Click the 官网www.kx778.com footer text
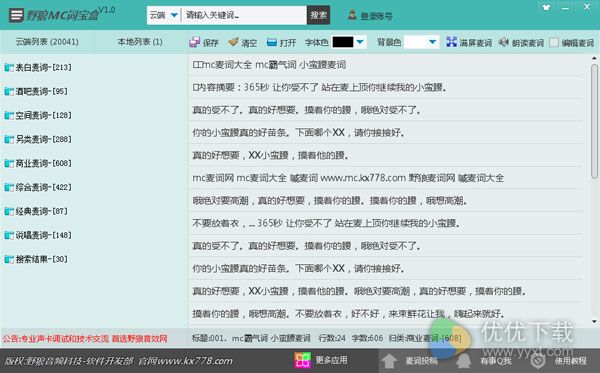Image resolution: width=600 pixels, height=373 pixels. point(185,361)
